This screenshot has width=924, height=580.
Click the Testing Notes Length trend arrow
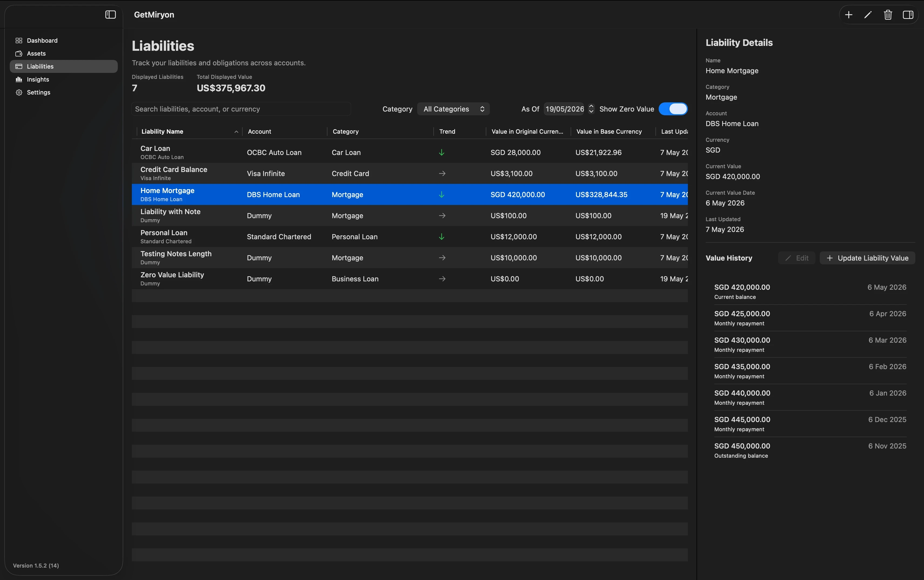pos(442,258)
